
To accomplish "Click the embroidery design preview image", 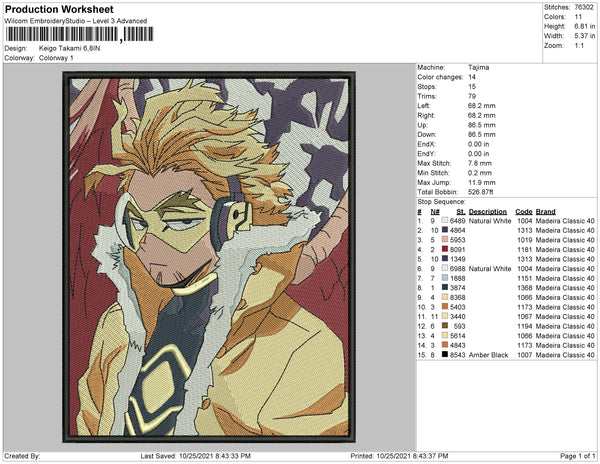I will click(209, 257).
